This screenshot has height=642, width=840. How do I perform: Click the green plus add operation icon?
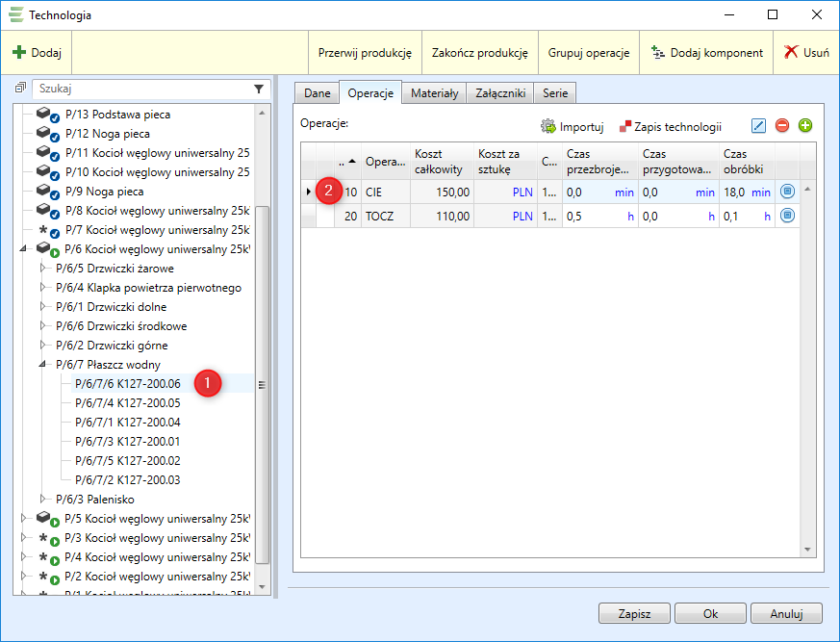805,126
